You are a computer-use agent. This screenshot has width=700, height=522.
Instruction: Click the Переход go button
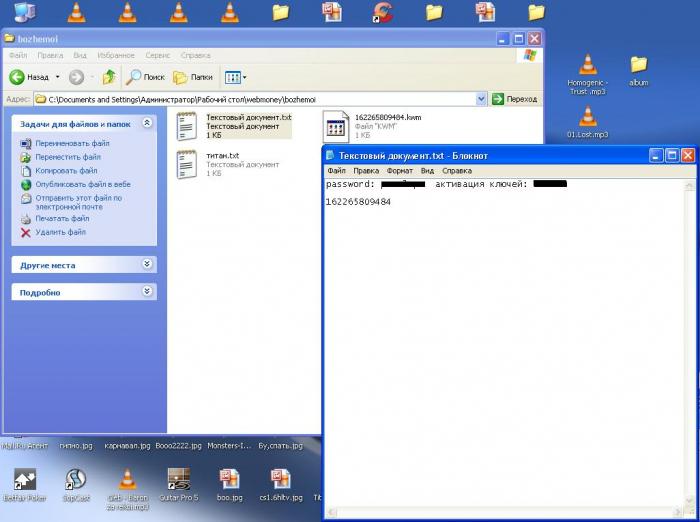click(x=514, y=99)
